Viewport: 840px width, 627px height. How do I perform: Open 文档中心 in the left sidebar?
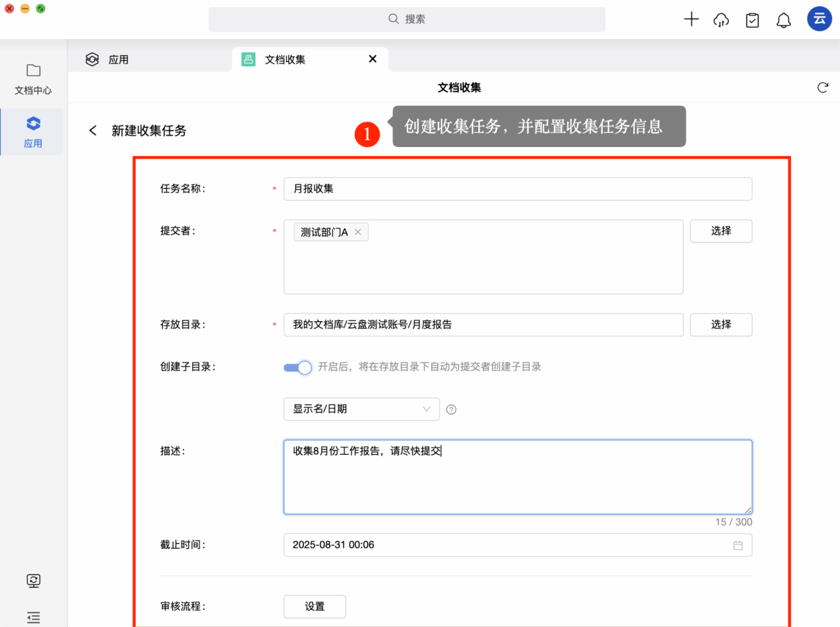pos(33,79)
